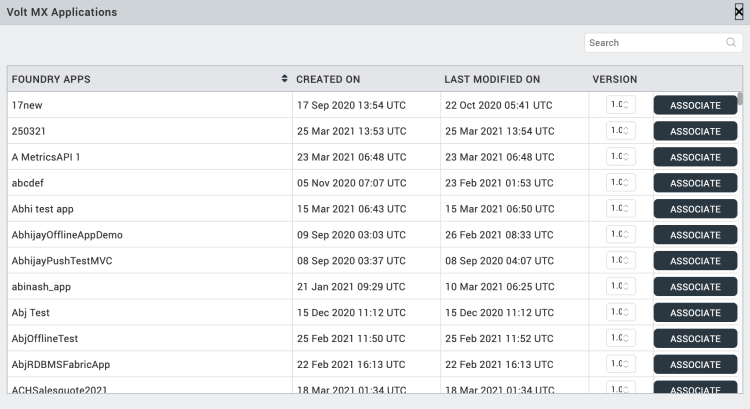Click the search magnifier icon

pos(731,43)
